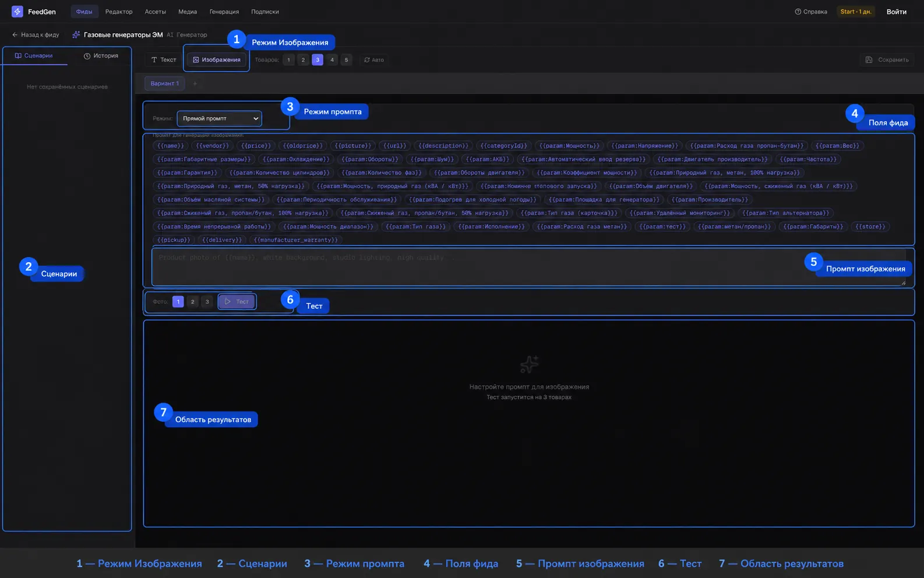Click the Сохранить save button

(x=887, y=60)
